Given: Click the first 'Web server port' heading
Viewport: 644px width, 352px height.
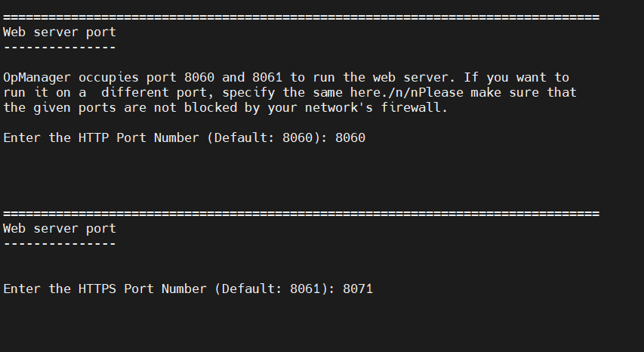Looking at the screenshot, I should click(60, 32).
